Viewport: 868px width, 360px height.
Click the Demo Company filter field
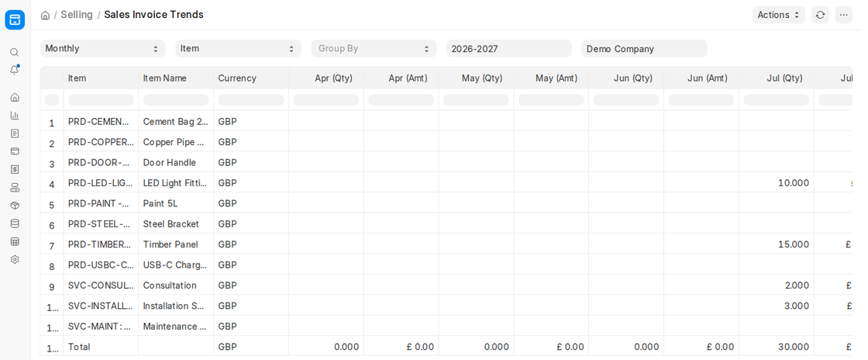click(644, 48)
